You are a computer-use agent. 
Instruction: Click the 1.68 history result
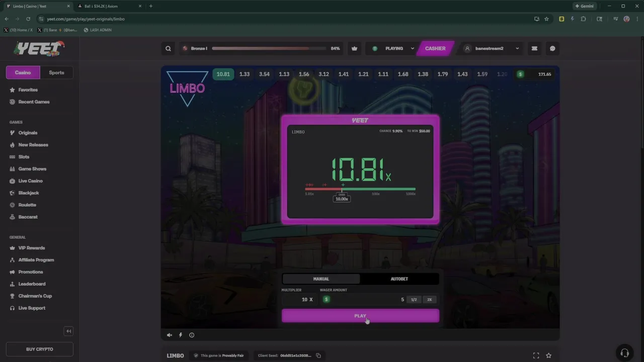(x=403, y=74)
